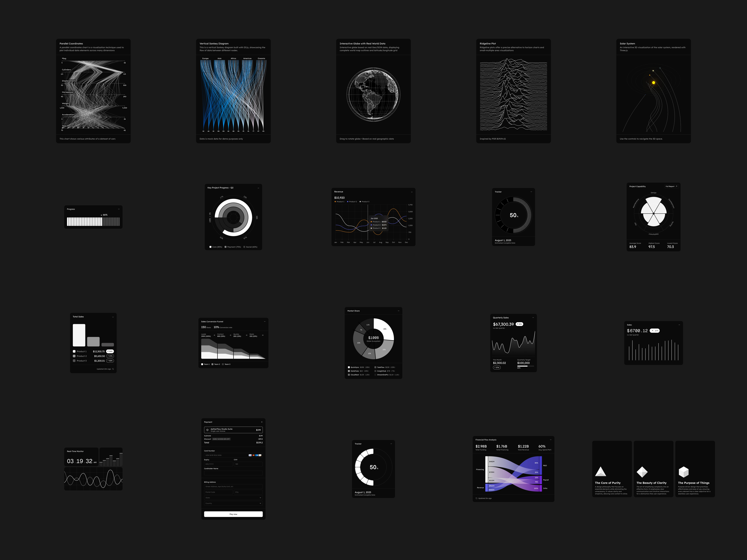The width and height of the screenshot is (747, 560).
Task: Toggle Revenue legend Product 2 dot
Action: pyautogui.click(x=348, y=201)
